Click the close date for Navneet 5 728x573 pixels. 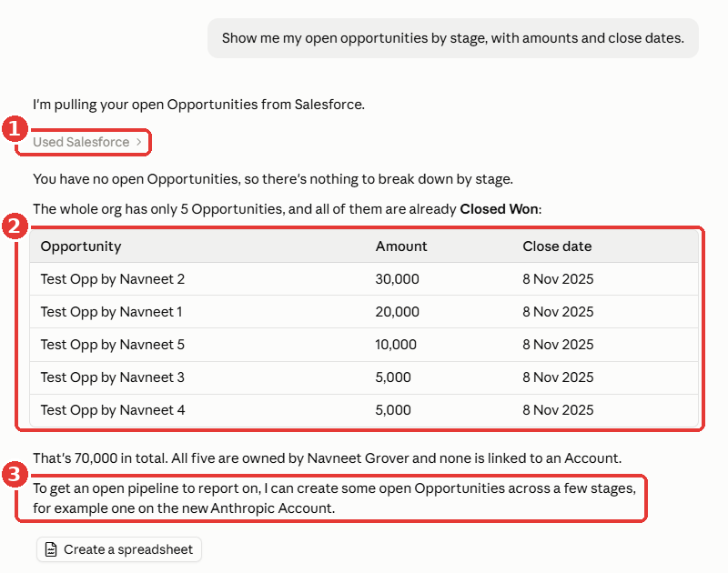558,345
